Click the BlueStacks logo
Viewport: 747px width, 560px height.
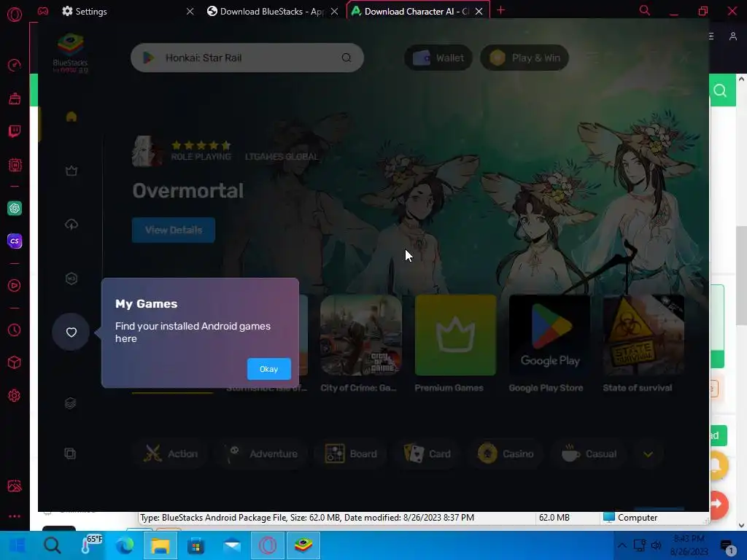pyautogui.click(x=71, y=52)
